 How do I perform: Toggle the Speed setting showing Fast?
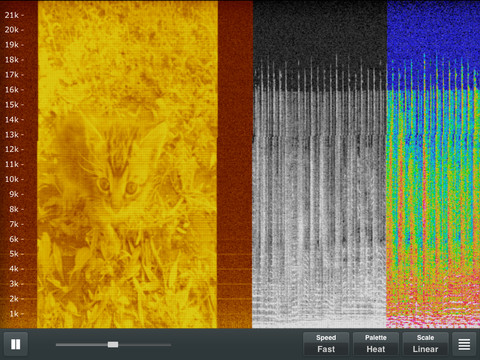[326, 344]
